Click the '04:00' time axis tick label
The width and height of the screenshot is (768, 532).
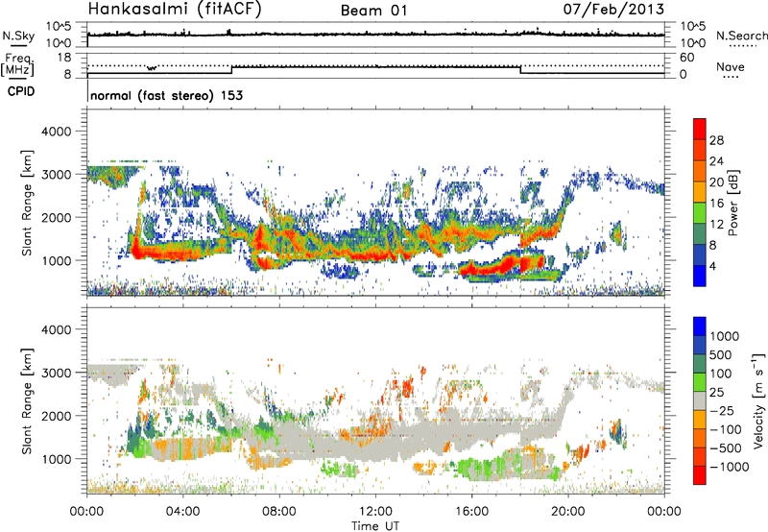coord(182,512)
